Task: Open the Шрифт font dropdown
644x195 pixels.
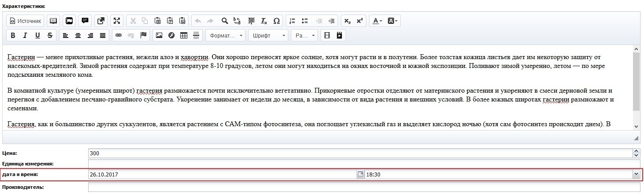Action: 269,35
